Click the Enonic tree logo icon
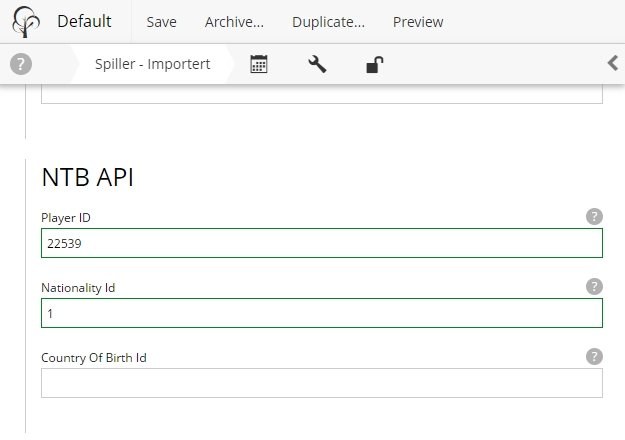Screen dimensions: 625x440 (x=25, y=21)
